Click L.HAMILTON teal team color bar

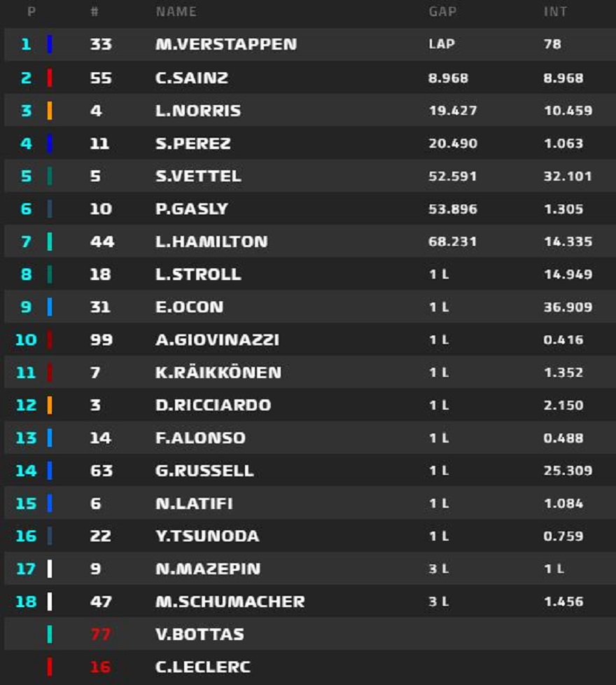pyautogui.click(x=50, y=242)
